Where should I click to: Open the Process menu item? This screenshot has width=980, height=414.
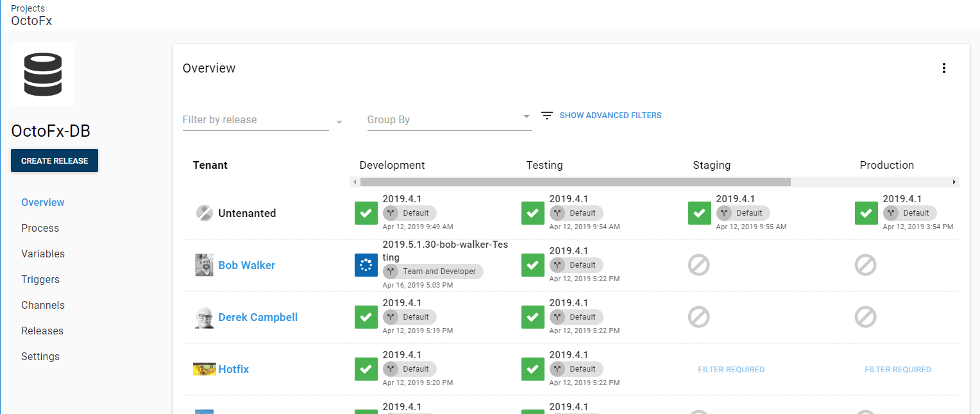click(x=40, y=229)
